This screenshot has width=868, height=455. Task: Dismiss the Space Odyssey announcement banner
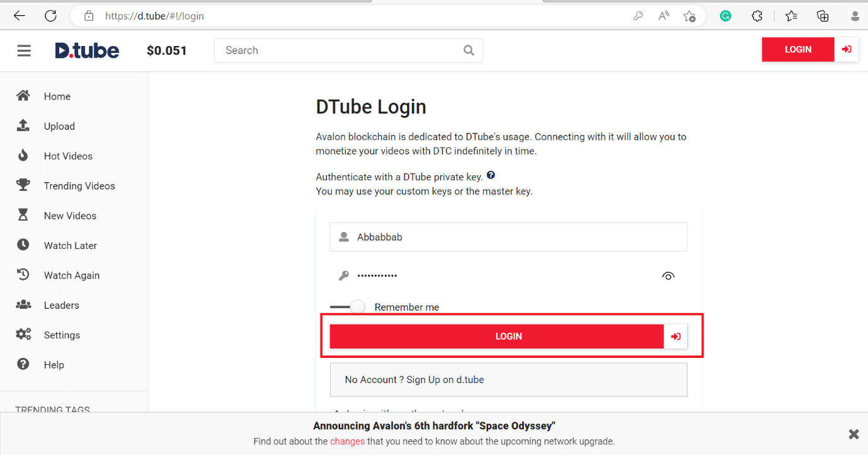coord(854,434)
